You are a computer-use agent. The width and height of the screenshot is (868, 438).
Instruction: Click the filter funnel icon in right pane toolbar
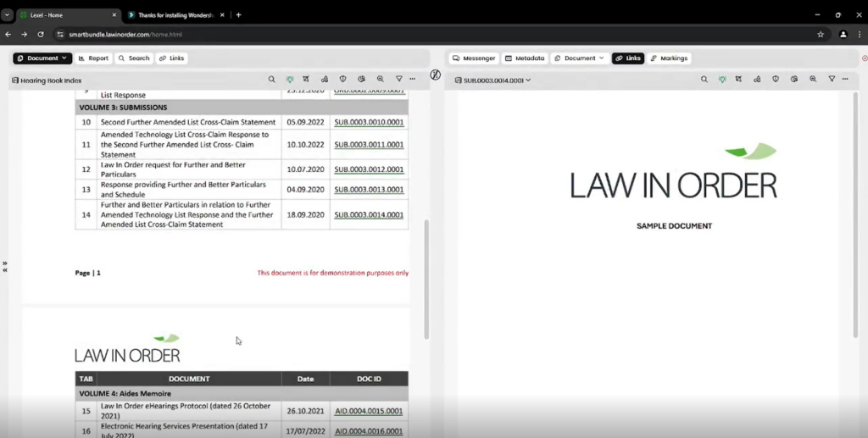click(x=832, y=80)
